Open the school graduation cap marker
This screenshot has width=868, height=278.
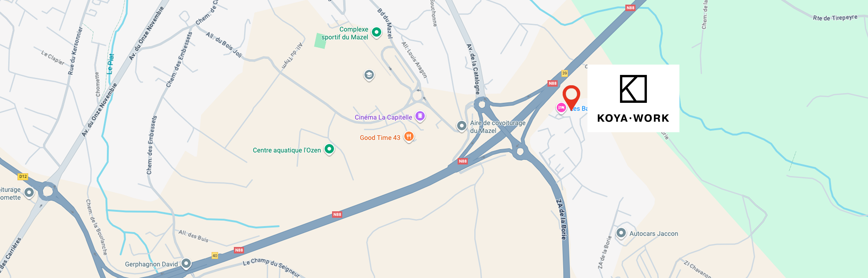pos(369,75)
